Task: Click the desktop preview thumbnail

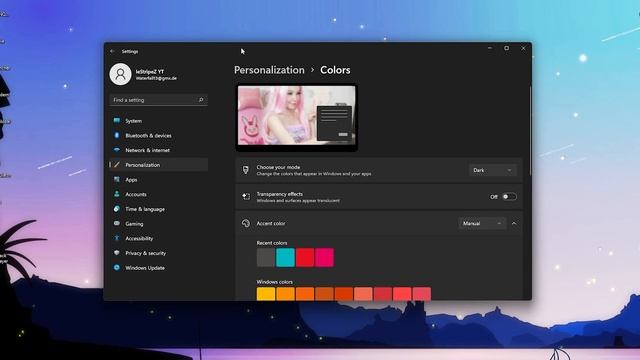Action: 297,117
